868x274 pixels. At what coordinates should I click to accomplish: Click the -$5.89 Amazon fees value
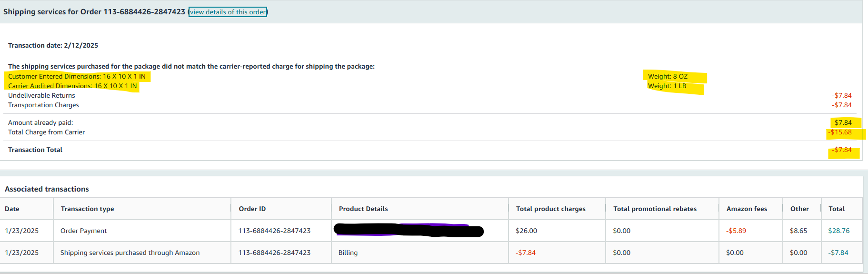[736, 231]
